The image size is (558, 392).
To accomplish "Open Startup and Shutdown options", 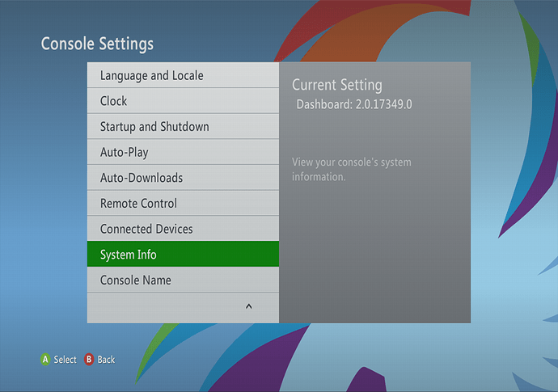I will click(154, 127).
